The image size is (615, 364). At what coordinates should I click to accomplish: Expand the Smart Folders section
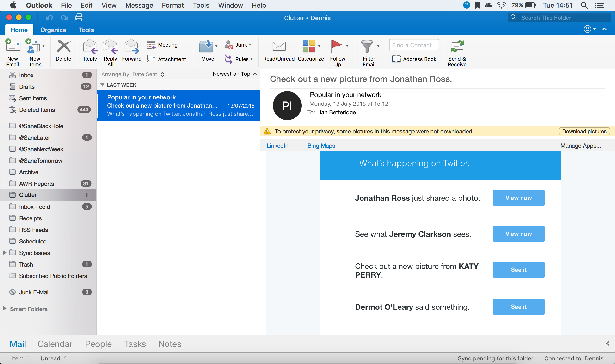point(4,309)
